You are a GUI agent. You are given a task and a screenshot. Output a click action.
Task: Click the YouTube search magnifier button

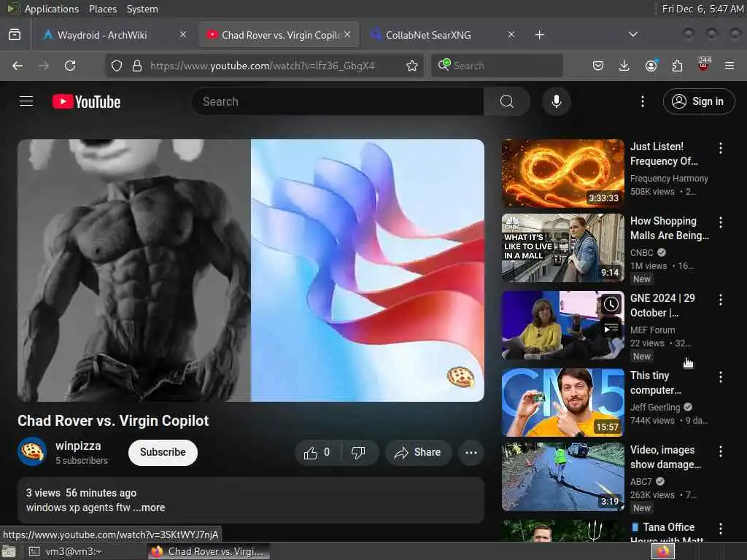507,101
